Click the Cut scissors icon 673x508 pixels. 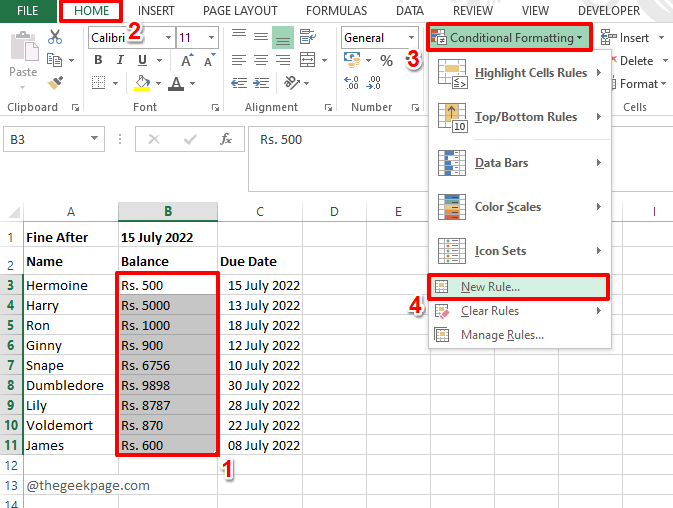(55, 37)
